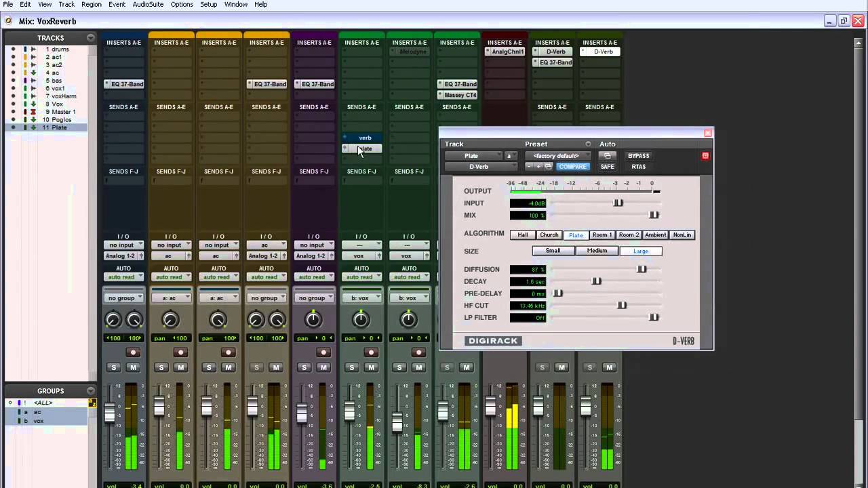Viewport: 868px width, 488px height.
Task: Select next preset with D-Verb plus button
Action: pos(539,167)
